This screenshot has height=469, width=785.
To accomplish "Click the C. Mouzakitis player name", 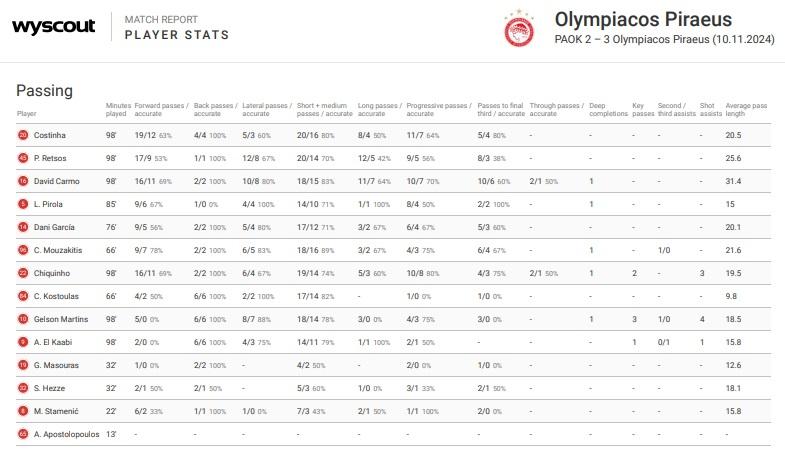I will point(57,250).
